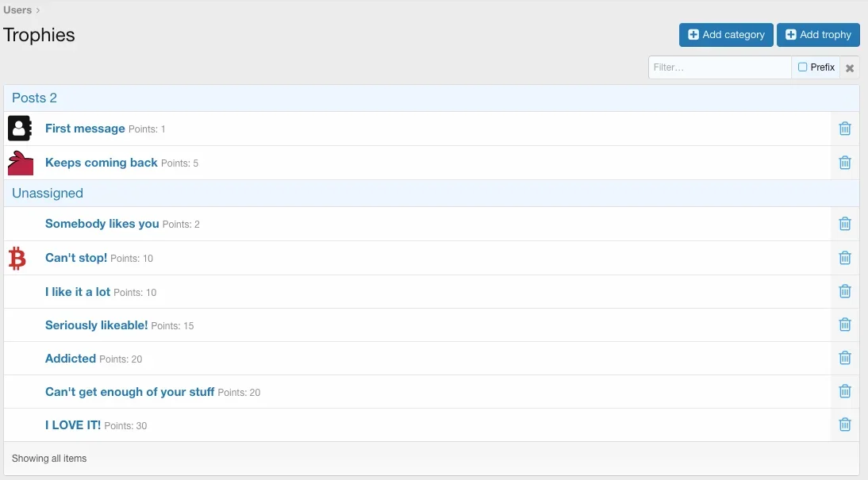Click trash icon beside Addicted trophy
This screenshot has width=868, height=480.
point(845,358)
